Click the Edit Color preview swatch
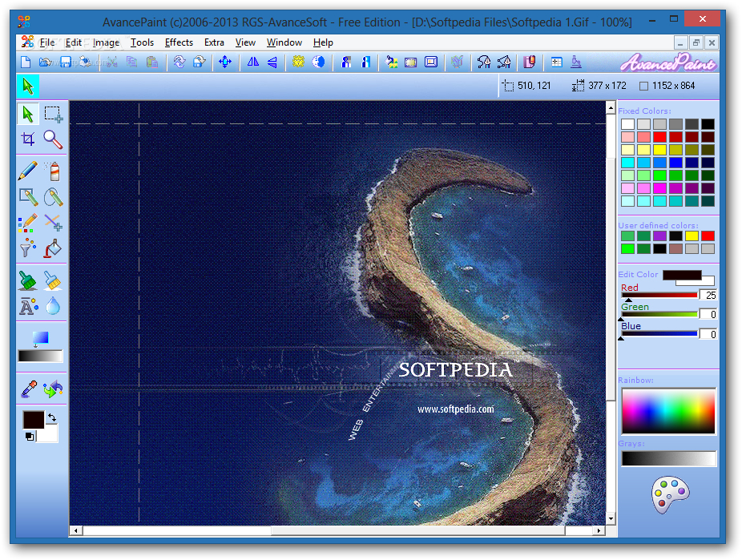The image size is (742, 560). (x=682, y=275)
